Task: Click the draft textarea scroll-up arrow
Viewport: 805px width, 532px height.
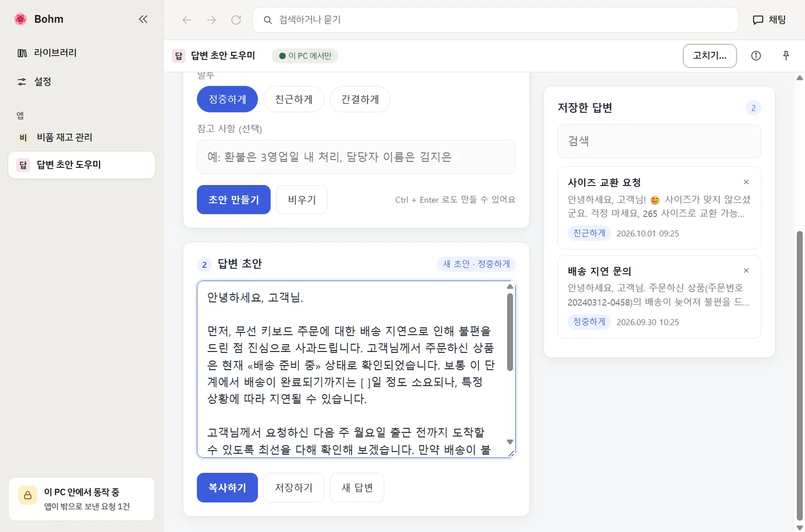Action: click(510, 287)
